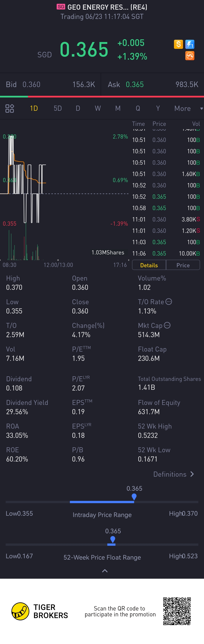Collapse the stock details panel chevron

click(105, 571)
